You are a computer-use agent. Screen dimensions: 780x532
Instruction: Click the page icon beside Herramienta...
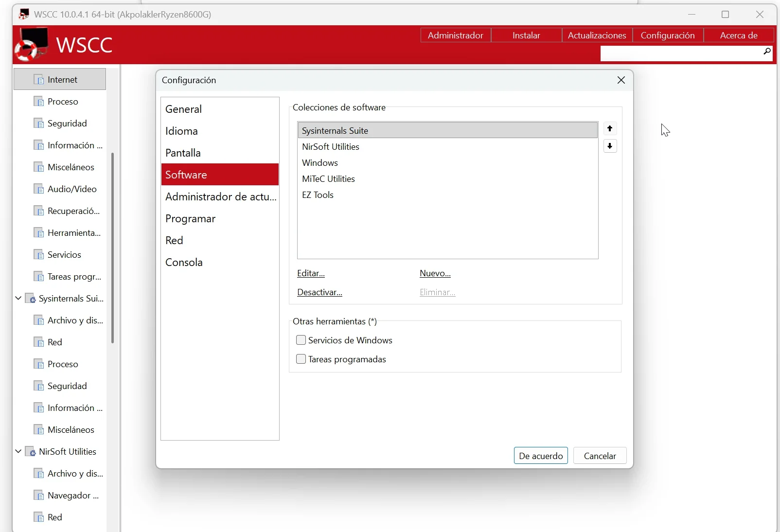(39, 233)
